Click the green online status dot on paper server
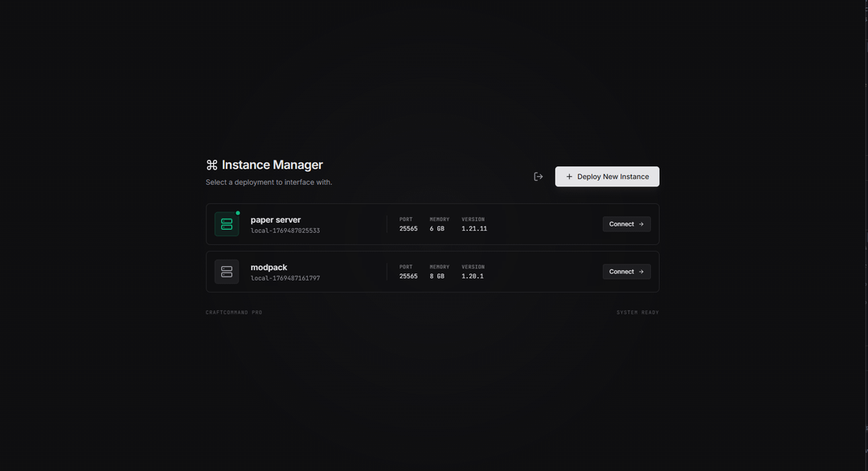Image resolution: width=868 pixels, height=471 pixels. tap(236, 212)
